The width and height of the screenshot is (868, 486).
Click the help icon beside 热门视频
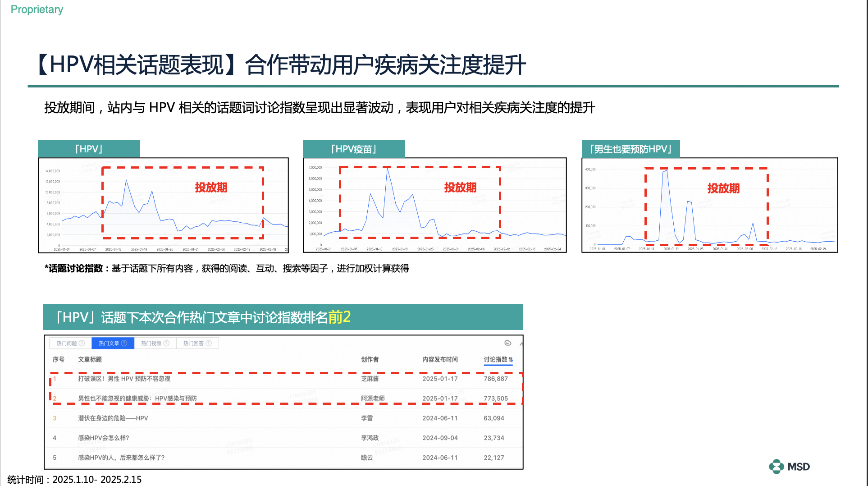[166, 344]
